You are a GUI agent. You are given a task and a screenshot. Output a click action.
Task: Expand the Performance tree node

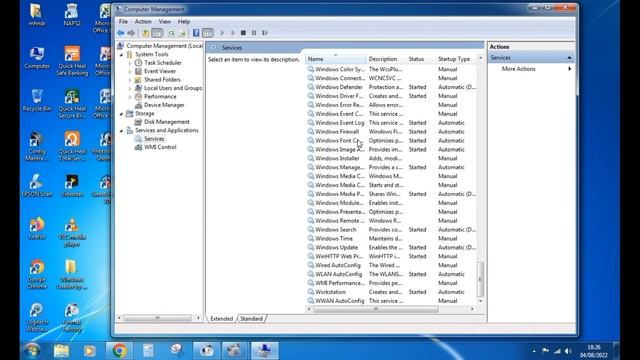pos(130,97)
